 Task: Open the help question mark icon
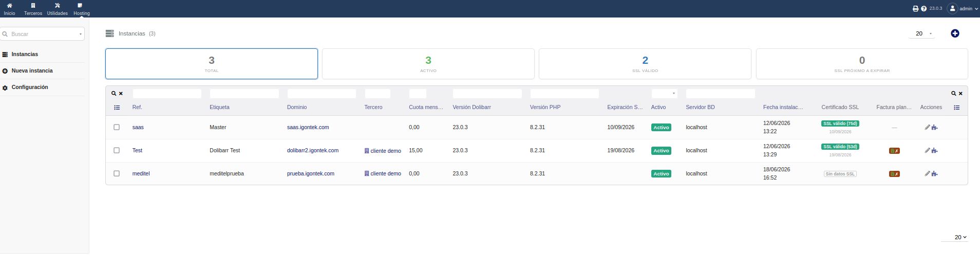(924, 9)
